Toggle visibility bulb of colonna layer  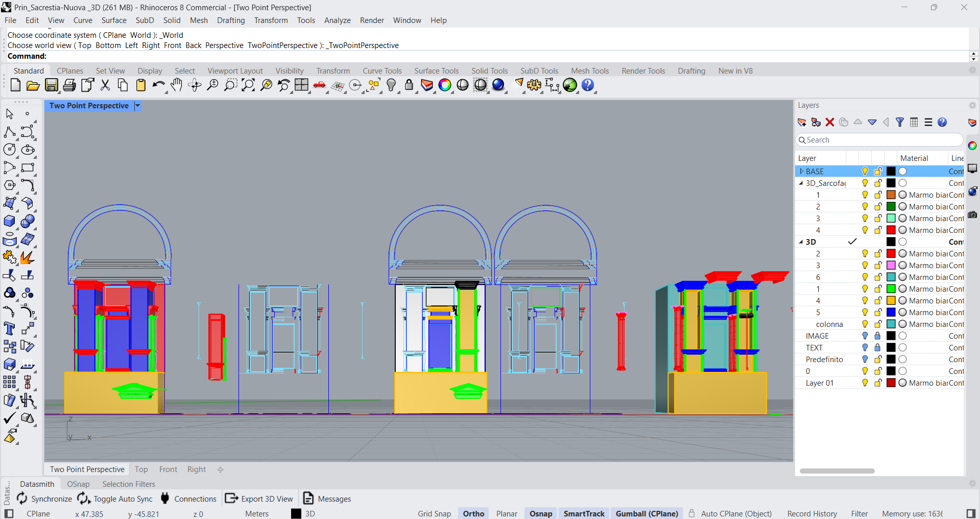[865, 324]
